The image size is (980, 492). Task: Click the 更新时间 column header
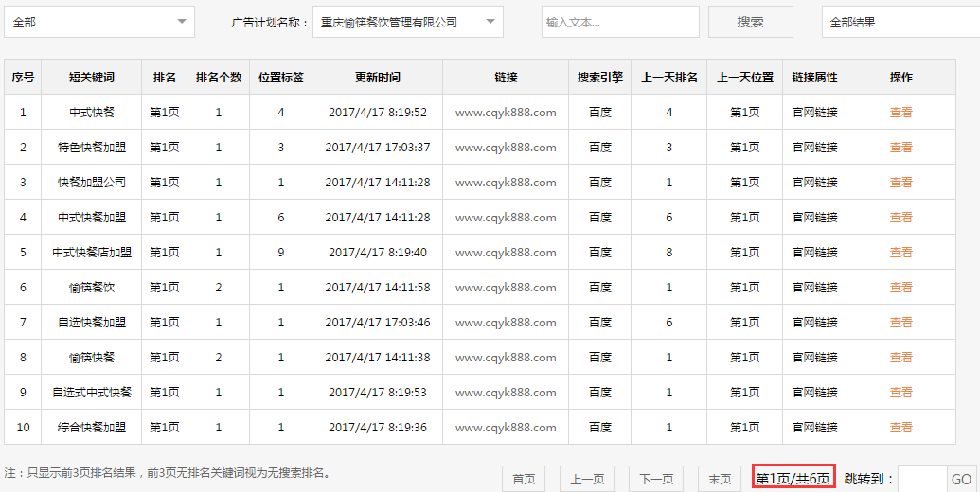coord(377,78)
